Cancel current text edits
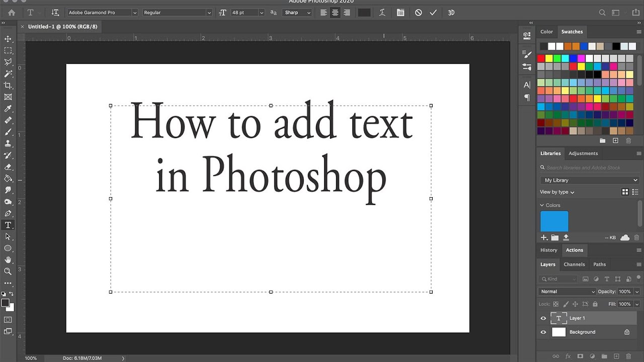This screenshot has width=644, height=362. (x=418, y=13)
